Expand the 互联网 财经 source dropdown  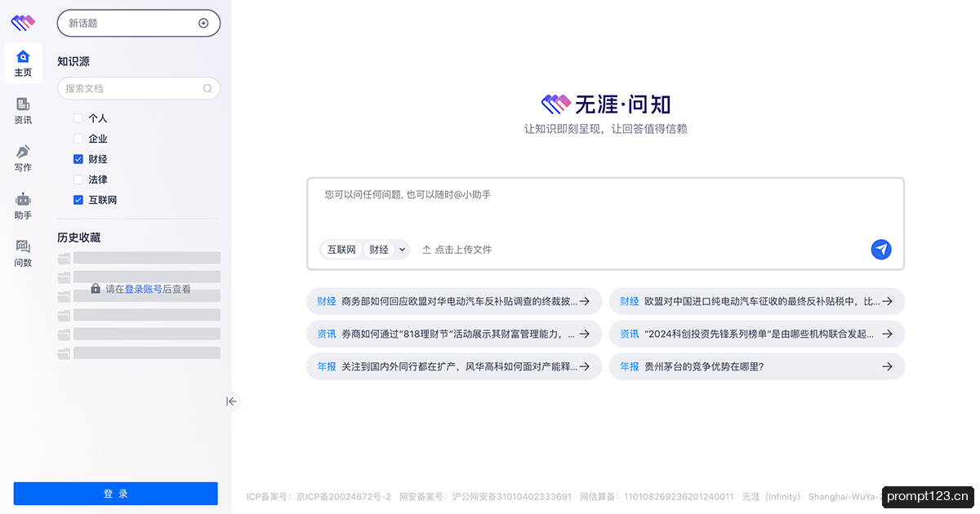[x=402, y=250]
